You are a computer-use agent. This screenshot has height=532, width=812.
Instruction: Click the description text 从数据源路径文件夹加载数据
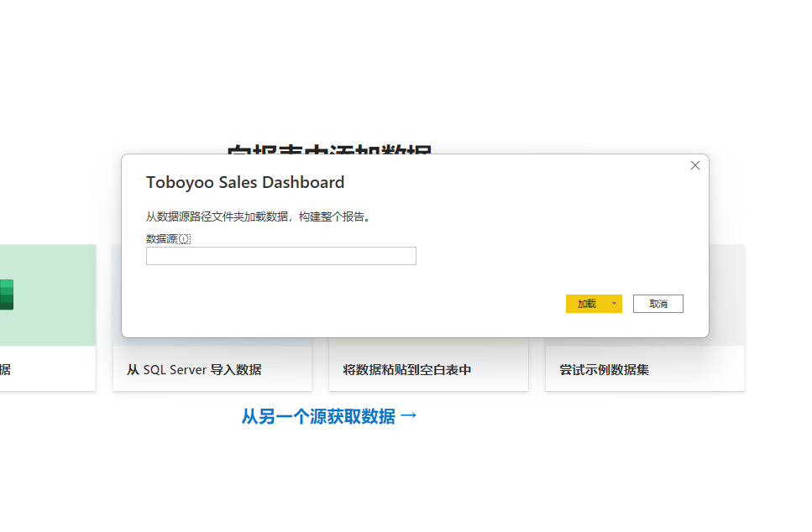click(217, 216)
